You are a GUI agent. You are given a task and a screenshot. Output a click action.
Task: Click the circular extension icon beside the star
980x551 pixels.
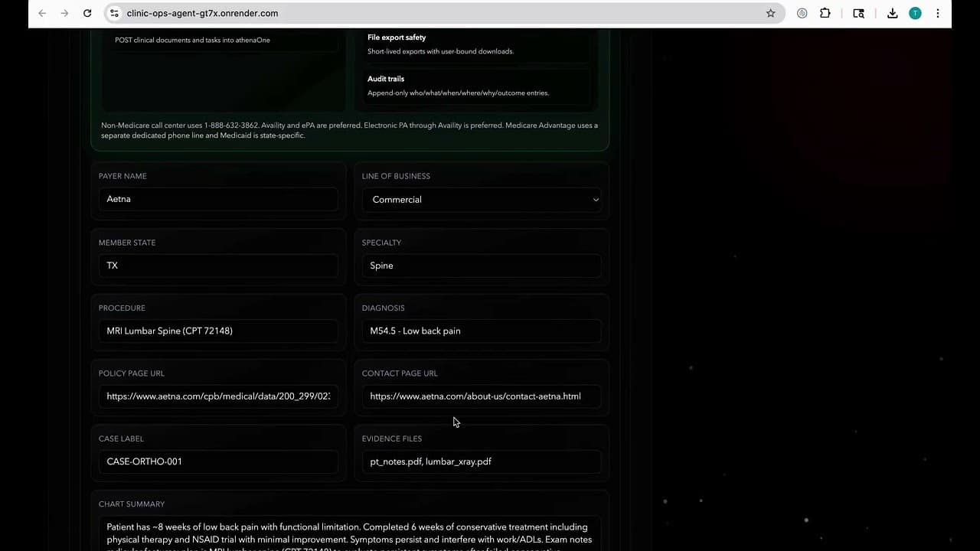click(x=802, y=13)
